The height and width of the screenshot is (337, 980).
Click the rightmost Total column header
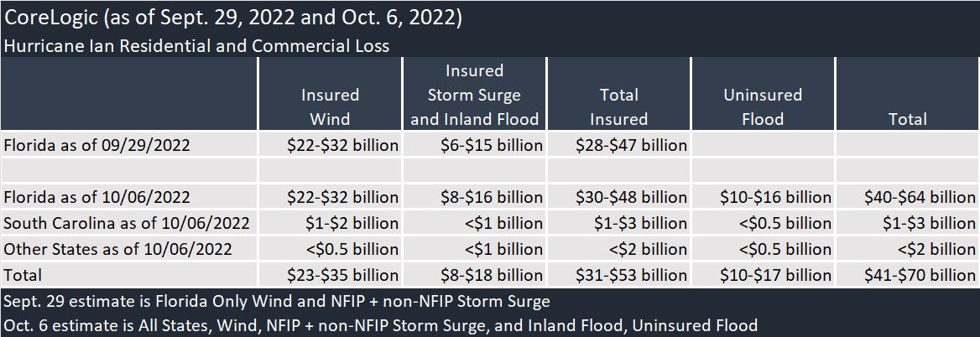pos(907,119)
